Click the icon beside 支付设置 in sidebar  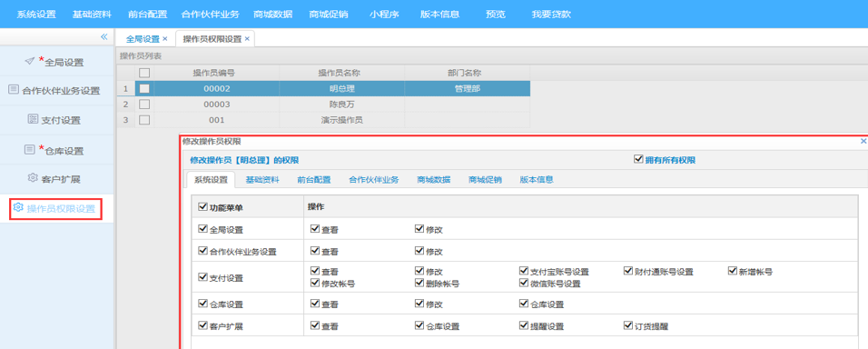point(33,119)
